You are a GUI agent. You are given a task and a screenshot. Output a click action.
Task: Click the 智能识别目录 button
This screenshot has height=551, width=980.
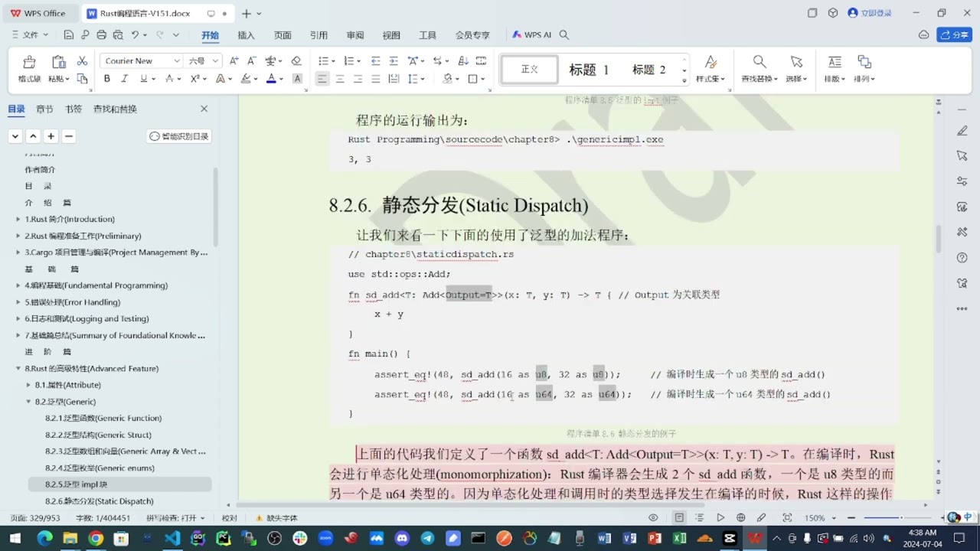(178, 136)
